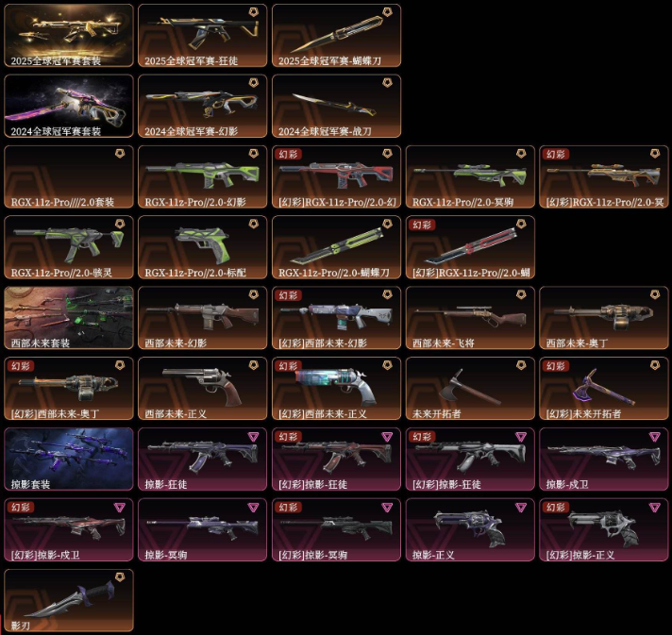Click the 幻彩 badge on [幻彩]西部未来-奥丁 card
The image size is (672, 635).
(x=21, y=366)
